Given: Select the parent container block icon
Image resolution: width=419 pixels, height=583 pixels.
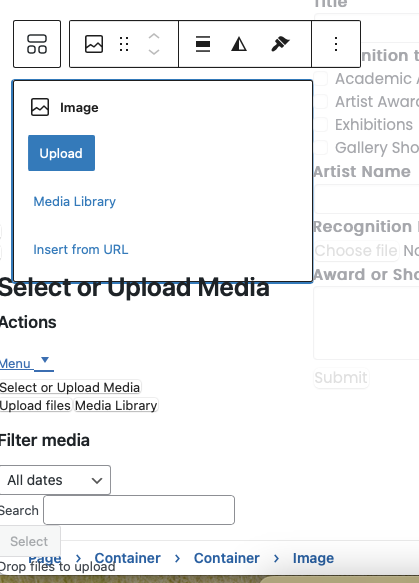Looking at the screenshot, I should (x=37, y=44).
